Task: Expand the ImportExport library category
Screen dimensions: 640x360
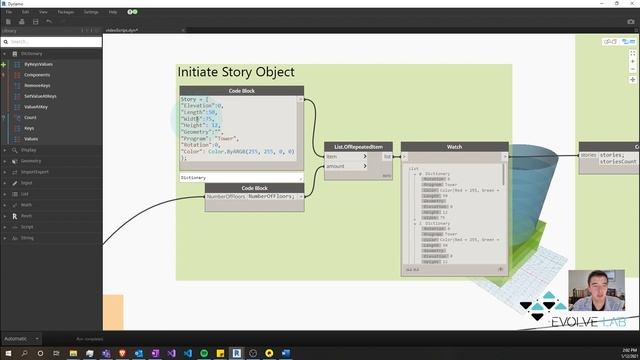Action: (4, 172)
